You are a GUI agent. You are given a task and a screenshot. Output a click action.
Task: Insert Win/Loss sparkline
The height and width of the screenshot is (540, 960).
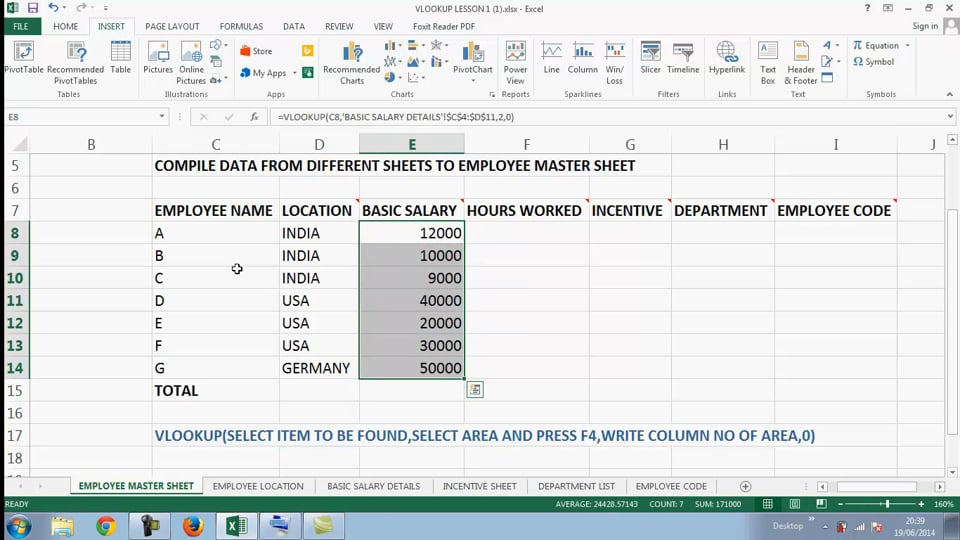coord(615,63)
